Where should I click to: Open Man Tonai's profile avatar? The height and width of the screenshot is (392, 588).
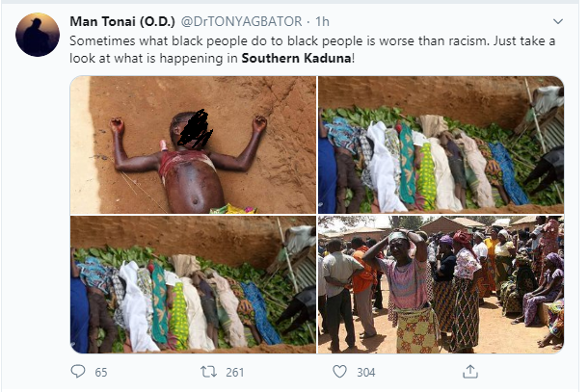coord(37,35)
